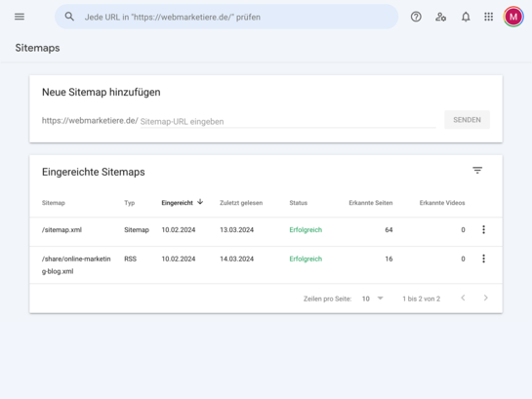This screenshot has height=399, width=532.
Task: Open the notifications bell
Action: tap(466, 17)
